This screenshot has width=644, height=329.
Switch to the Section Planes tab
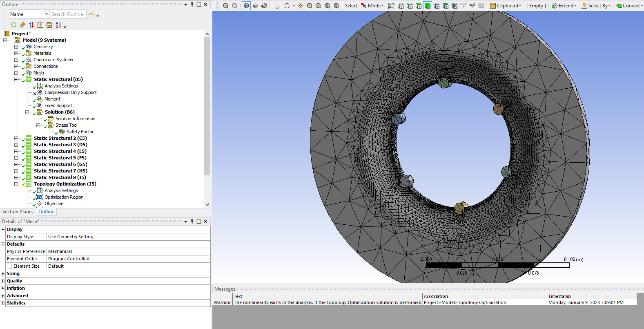click(x=18, y=212)
